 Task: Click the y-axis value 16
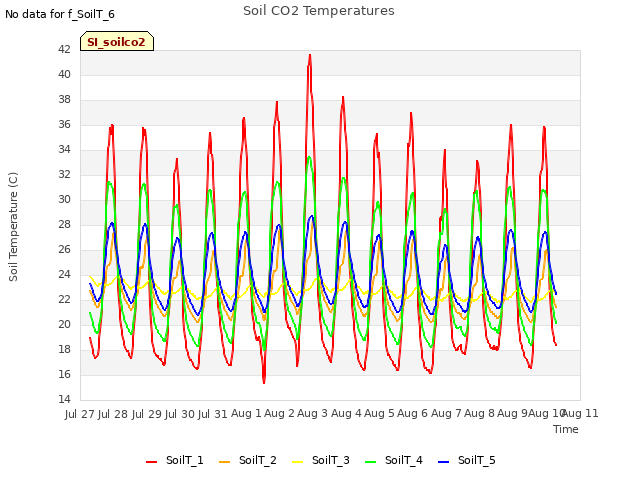(x=64, y=374)
